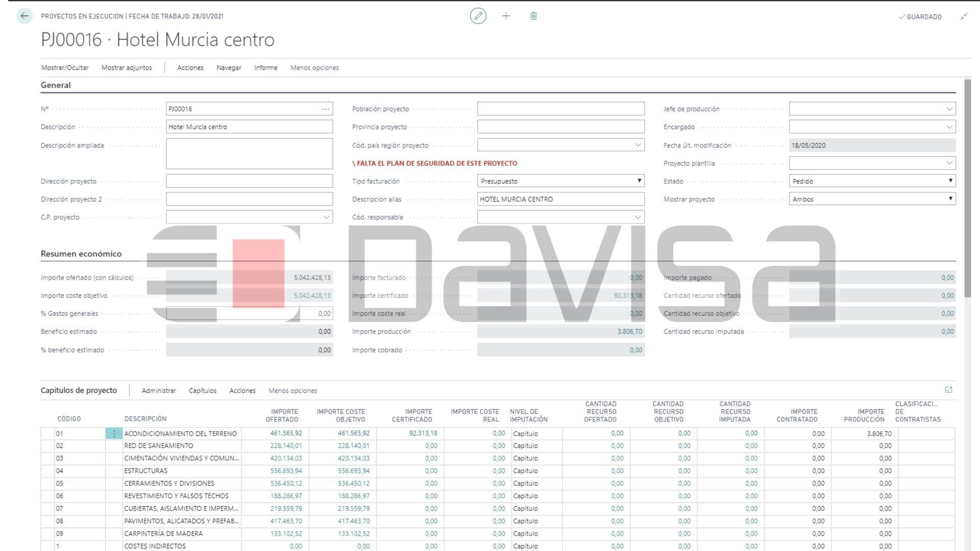Click the pencil edit icon

(x=478, y=16)
